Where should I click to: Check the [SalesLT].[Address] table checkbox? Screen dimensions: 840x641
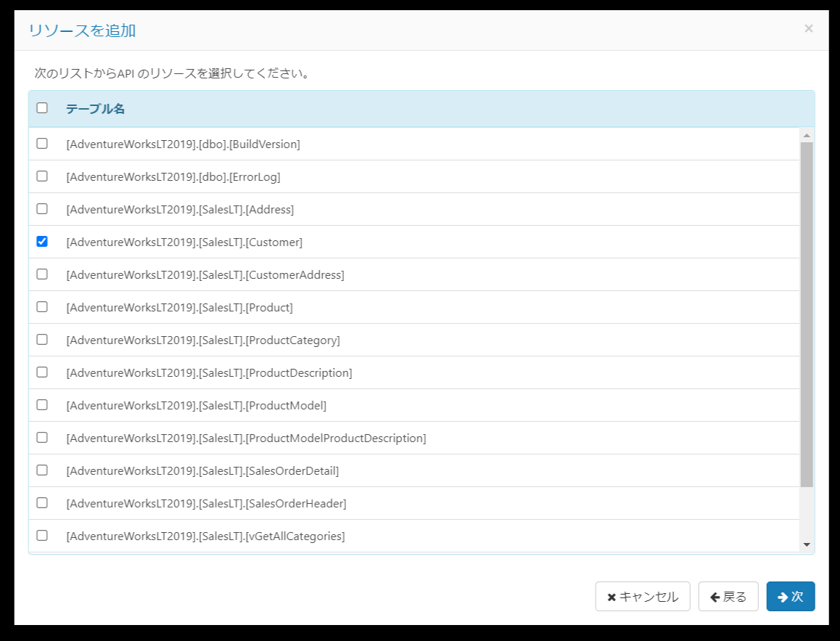(x=42, y=208)
